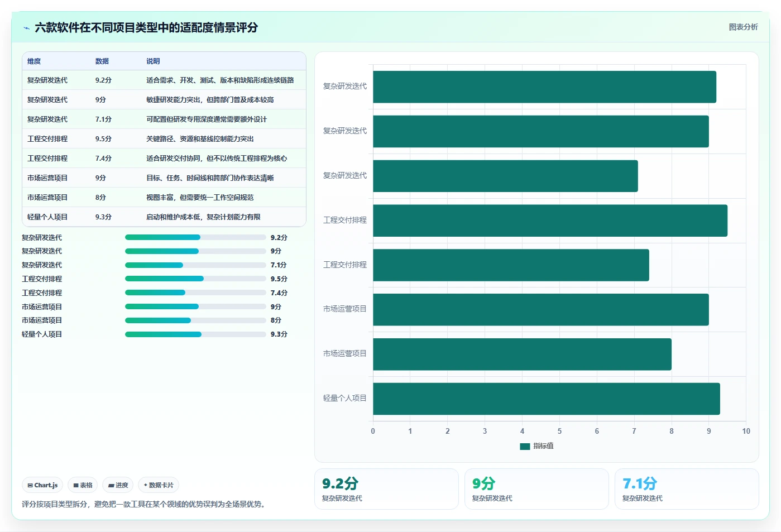
Task: Click the table cell 可配置但研发专用深度通常需要额外设计
Action: pos(207,119)
